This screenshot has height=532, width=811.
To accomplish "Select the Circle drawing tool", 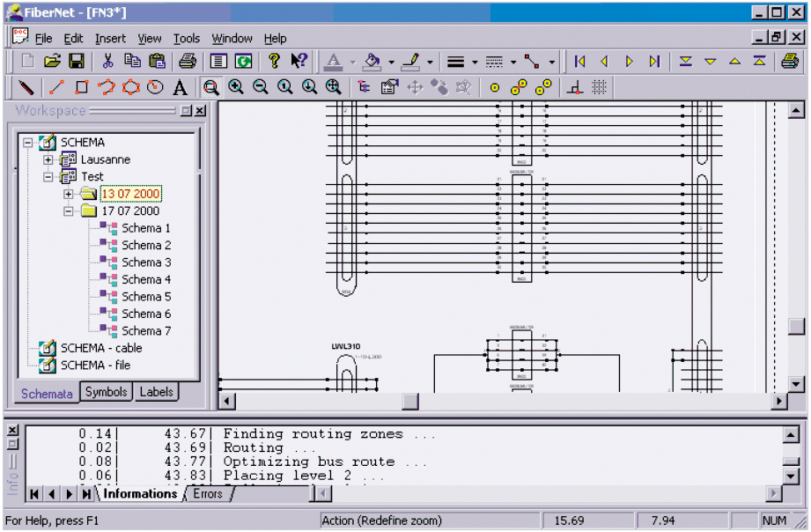I will pyautogui.click(x=155, y=87).
